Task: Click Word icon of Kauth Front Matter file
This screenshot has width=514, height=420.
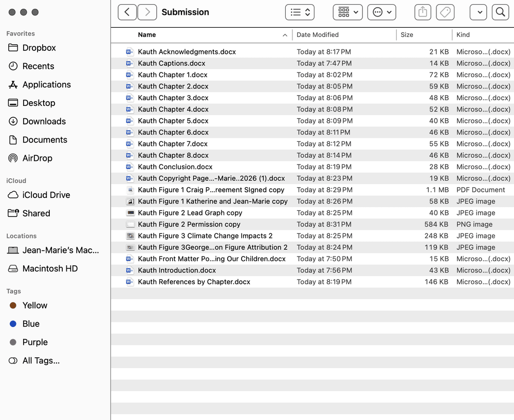Action: coord(130,259)
